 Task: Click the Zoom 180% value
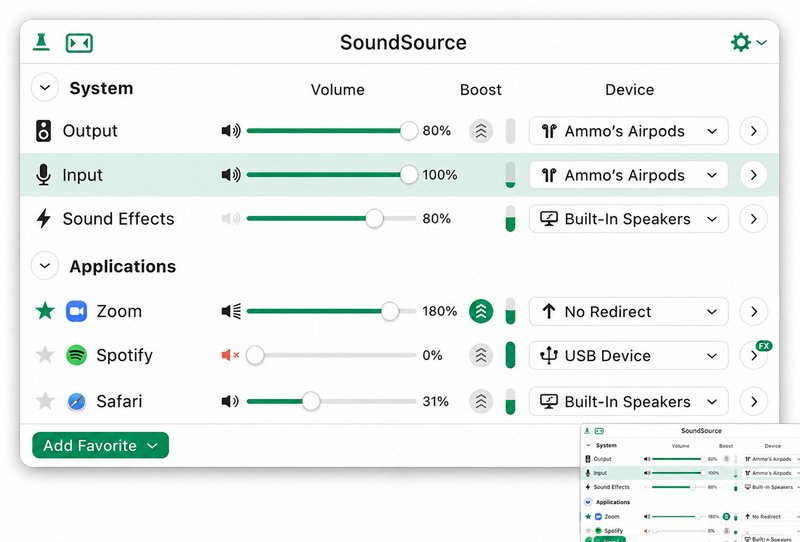(x=439, y=311)
